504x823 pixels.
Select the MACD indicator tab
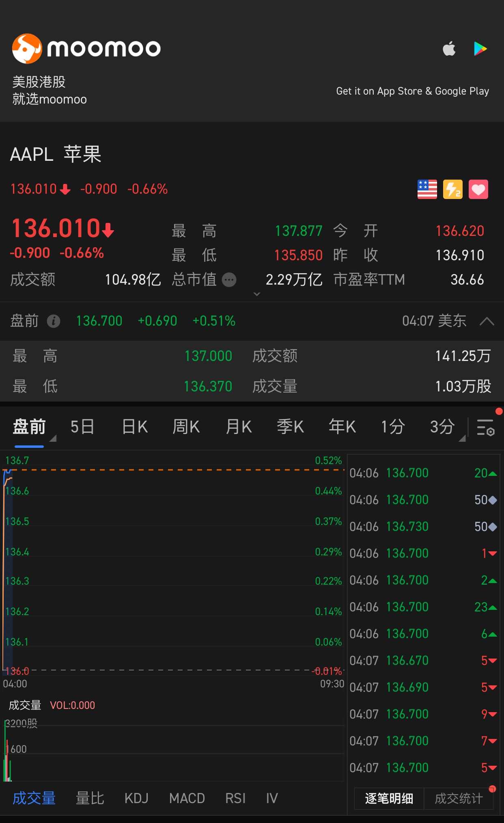coord(187,798)
